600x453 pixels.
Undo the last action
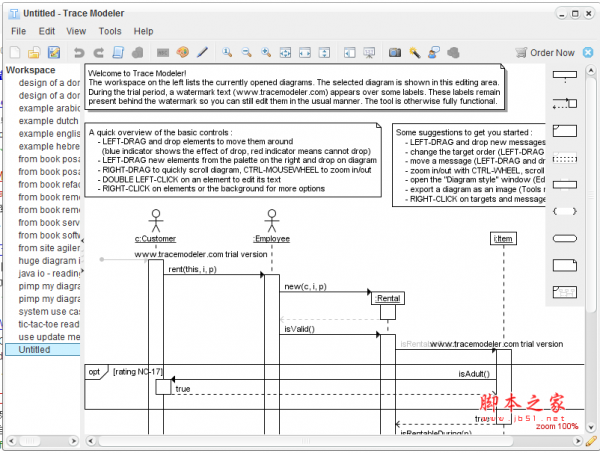point(77,52)
